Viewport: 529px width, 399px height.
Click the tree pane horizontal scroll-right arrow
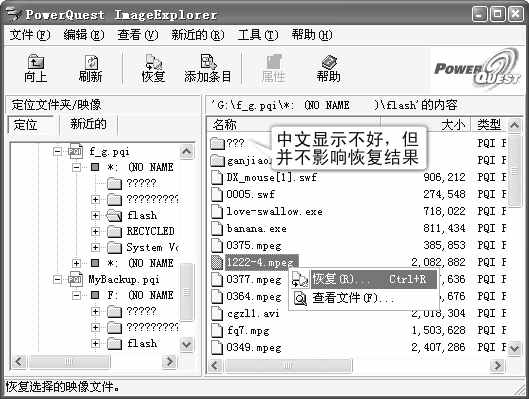(x=170, y=362)
